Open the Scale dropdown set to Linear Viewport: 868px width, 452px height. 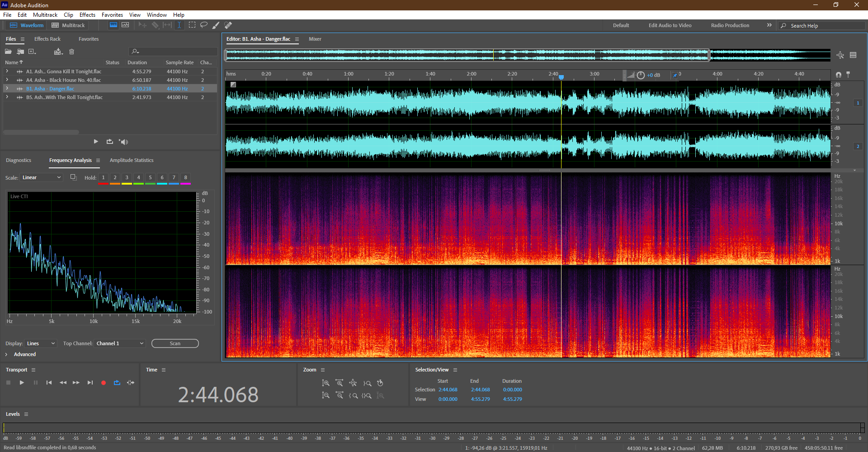[41, 177]
